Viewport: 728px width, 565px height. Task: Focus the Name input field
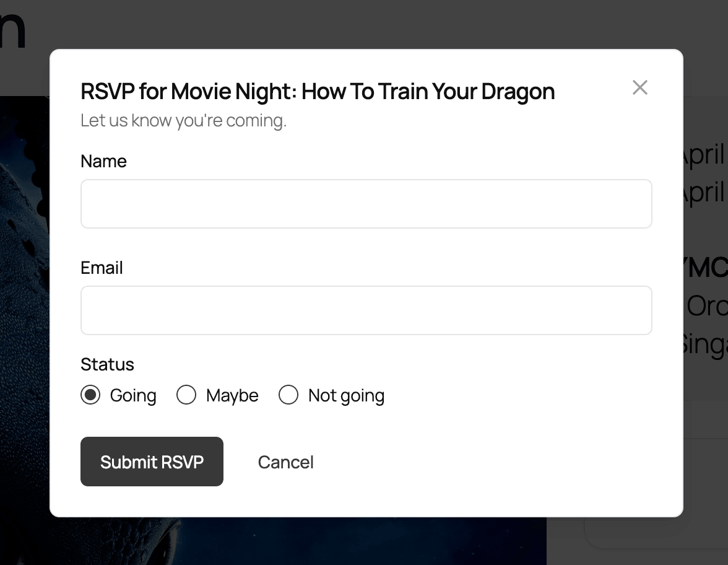pyautogui.click(x=366, y=203)
